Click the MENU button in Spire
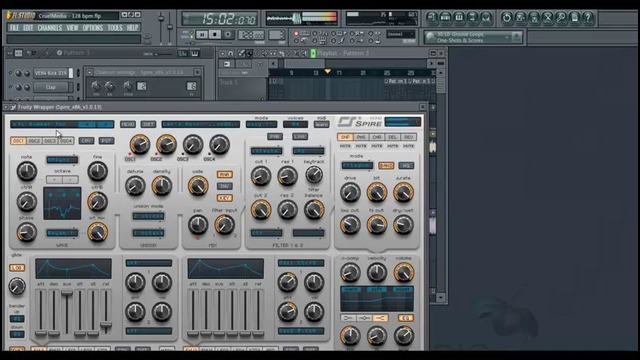Image resolution: width=640 pixels, height=360 pixels. pyautogui.click(x=128, y=124)
